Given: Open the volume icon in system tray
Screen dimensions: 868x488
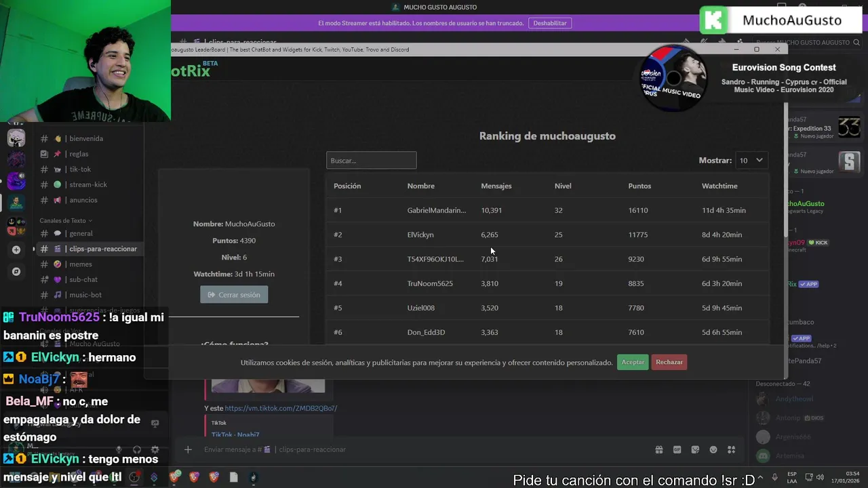Looking at the screenshot, I should point(820,477).
